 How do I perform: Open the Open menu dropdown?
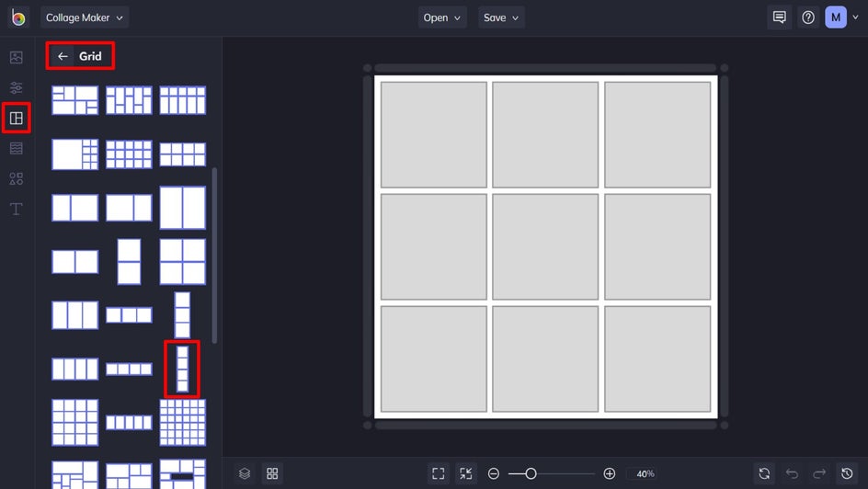441,17
